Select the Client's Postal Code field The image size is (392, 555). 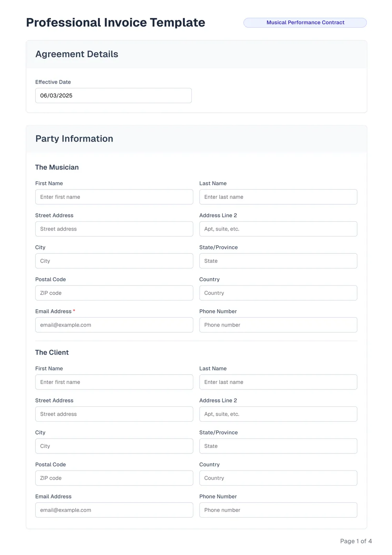pyautogui.click(x=114, y=478)
